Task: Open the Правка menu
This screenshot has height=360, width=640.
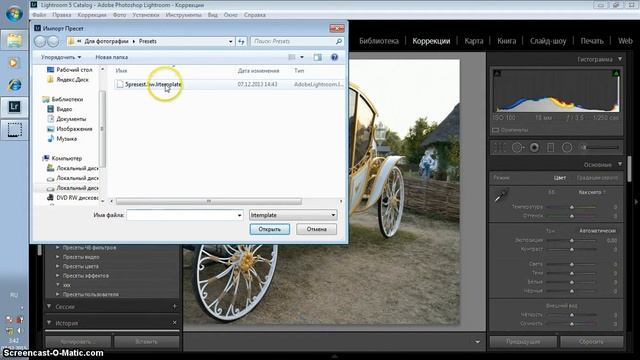Action: tap(62, 15)
